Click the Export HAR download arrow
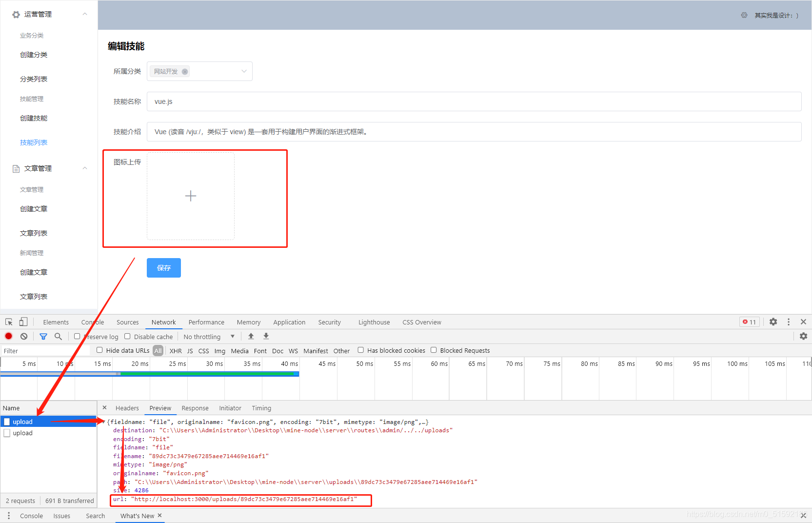 (266, 336)
